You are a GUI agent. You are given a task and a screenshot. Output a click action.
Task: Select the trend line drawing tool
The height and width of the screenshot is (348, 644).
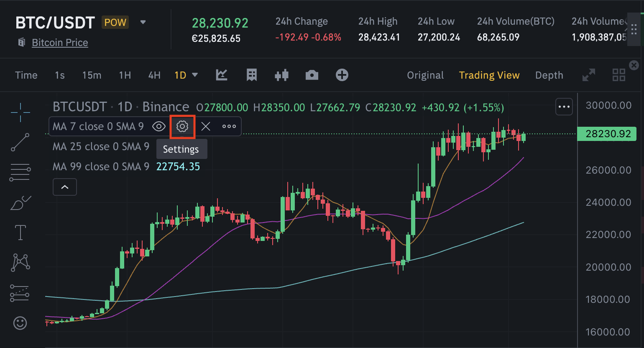[x=20, y=142]
